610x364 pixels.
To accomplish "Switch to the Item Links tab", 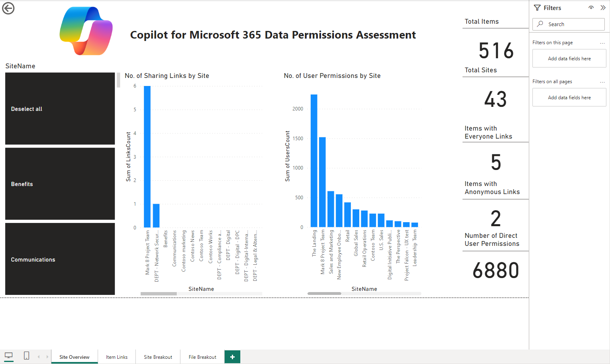I will tap(117, 356).
